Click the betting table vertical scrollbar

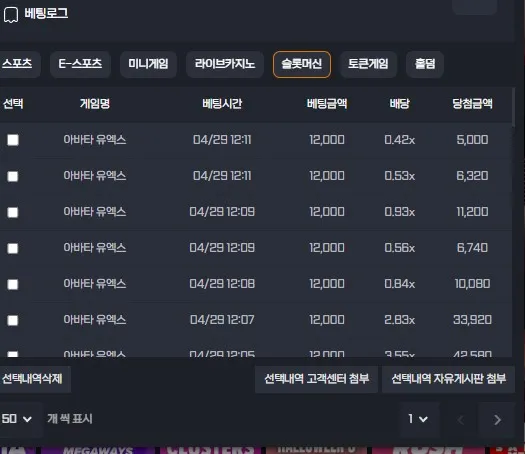point(513,107)
